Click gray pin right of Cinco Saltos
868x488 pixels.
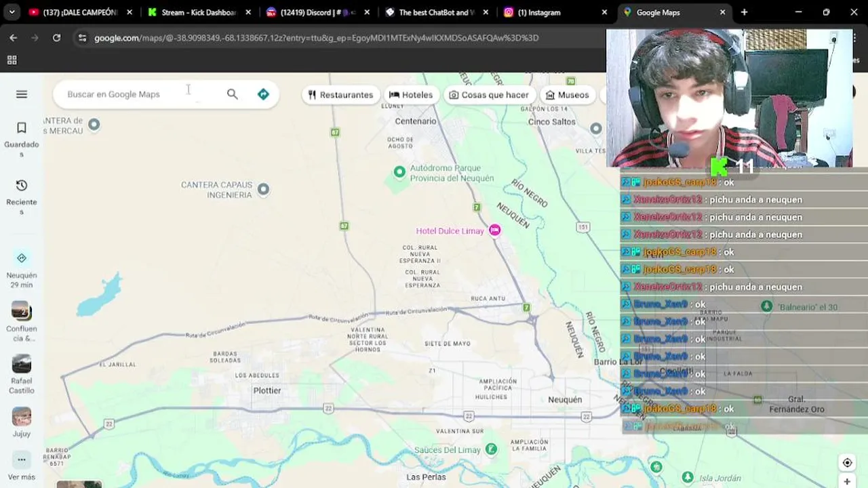[596, 128]
